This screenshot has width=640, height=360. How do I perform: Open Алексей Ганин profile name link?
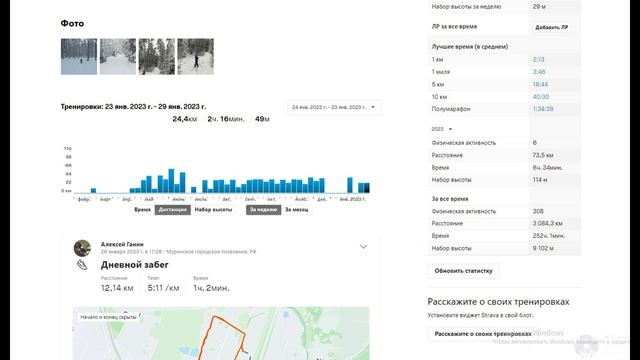coord(122,244)
